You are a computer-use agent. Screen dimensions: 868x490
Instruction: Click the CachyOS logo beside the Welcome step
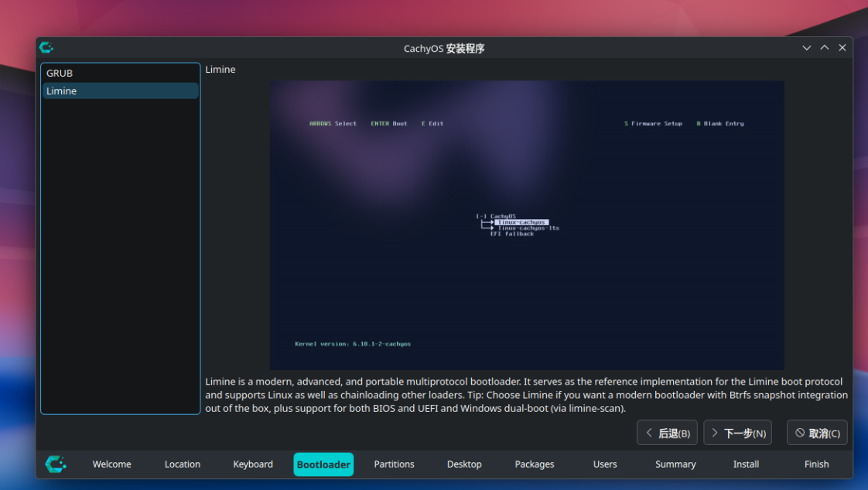click(x=56, y=464)
